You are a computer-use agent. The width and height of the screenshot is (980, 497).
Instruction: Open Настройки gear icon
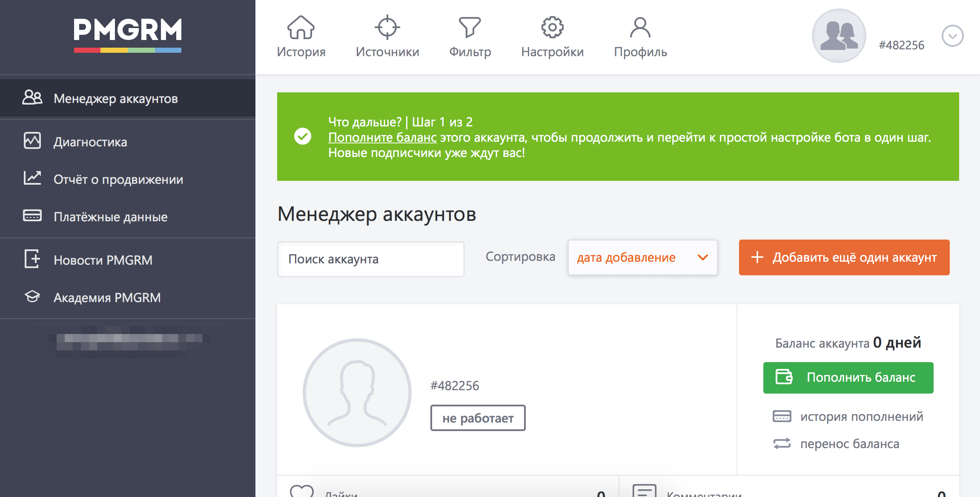552,28
